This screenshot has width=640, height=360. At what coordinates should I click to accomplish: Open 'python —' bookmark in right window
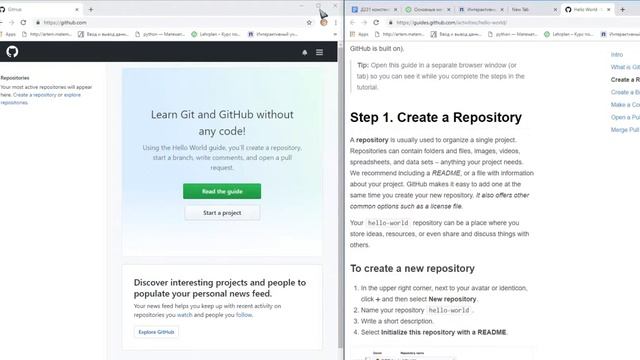pos(513,34)
